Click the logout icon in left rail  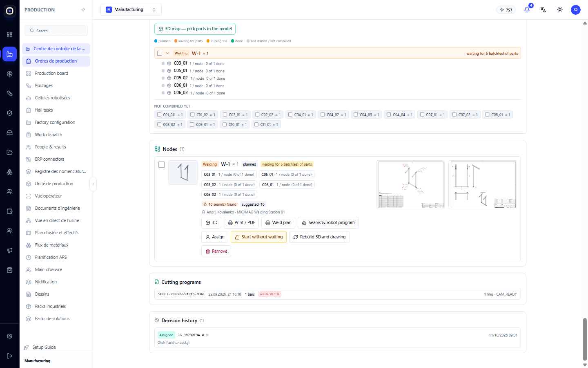[10, 356]
